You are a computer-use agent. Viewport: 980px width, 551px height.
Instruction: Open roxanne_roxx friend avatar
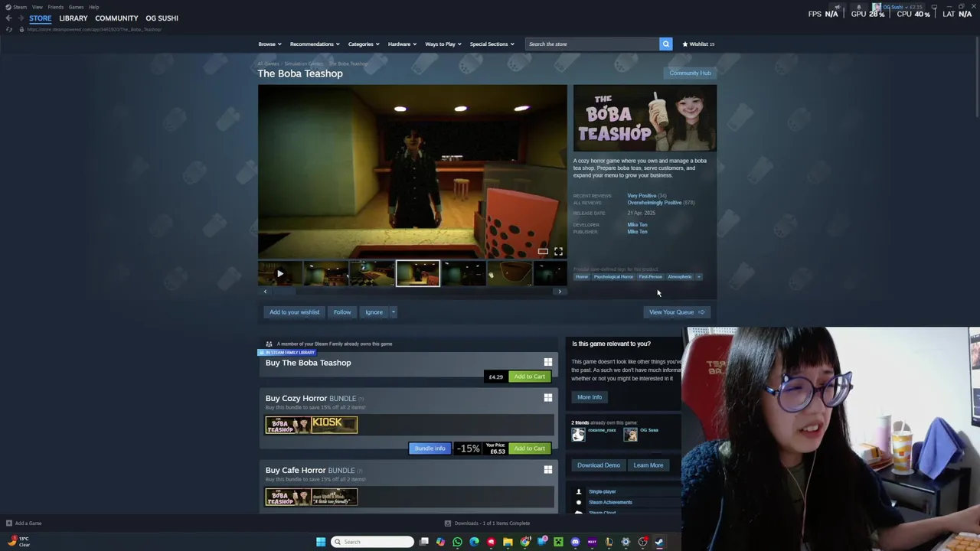tap(578, 434)
